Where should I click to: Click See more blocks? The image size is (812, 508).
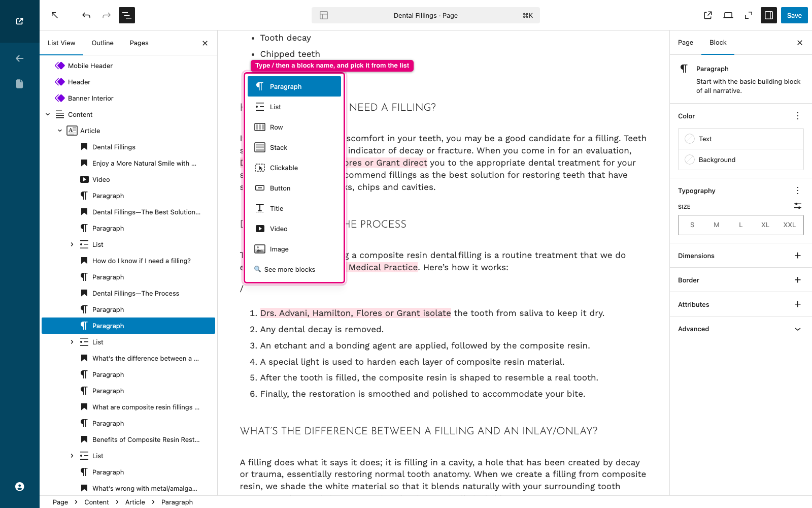point(294,269)
